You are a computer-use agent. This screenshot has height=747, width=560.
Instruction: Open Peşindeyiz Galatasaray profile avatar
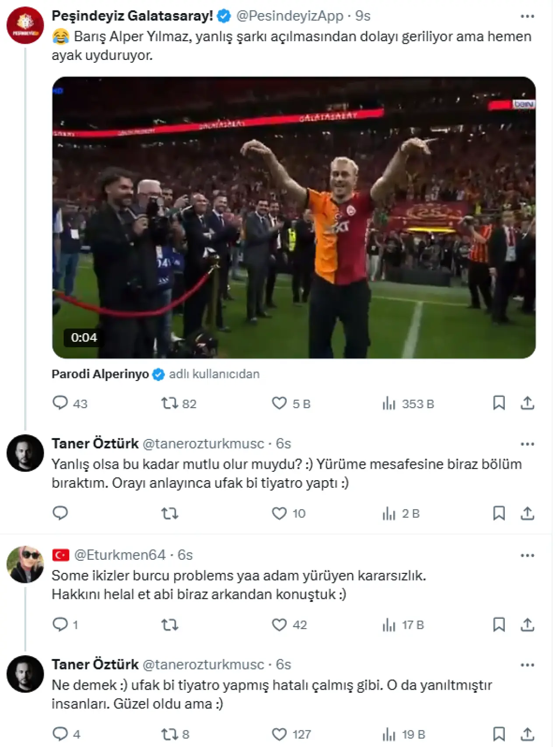point(25,25)
